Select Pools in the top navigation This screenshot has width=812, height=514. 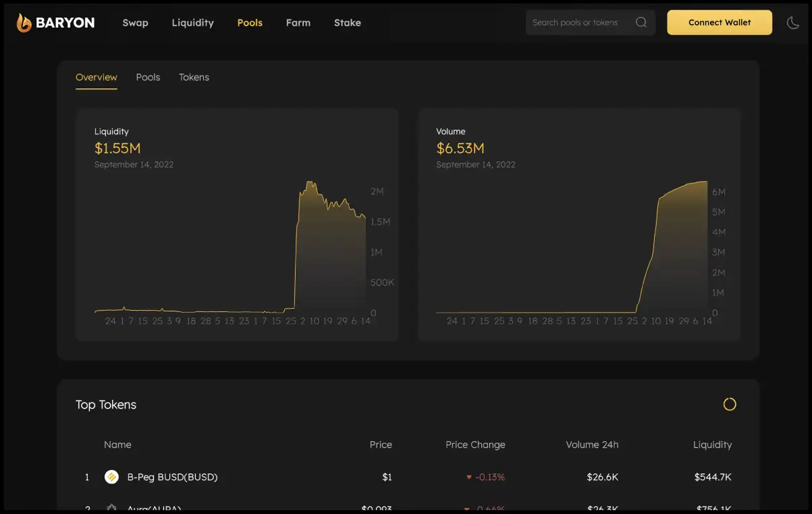pos(250,22)
